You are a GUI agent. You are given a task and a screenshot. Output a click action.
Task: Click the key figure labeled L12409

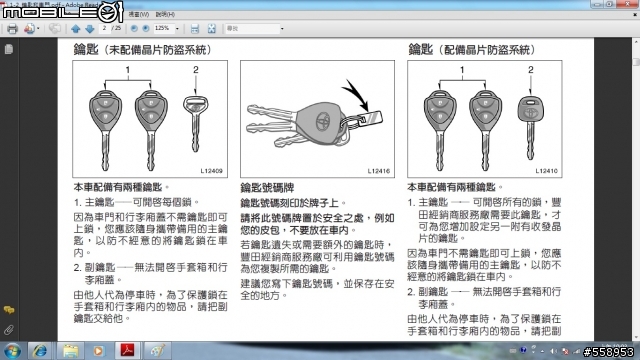tap(150, 119)
